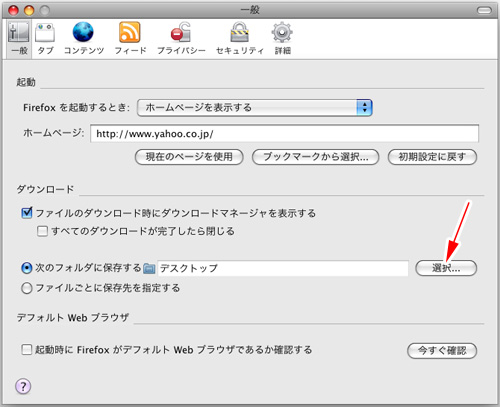Select ファイルごとに保存先を指定する radio button
Image resolution: width=500 pixels, height=407 pixels.
[27, 288]
